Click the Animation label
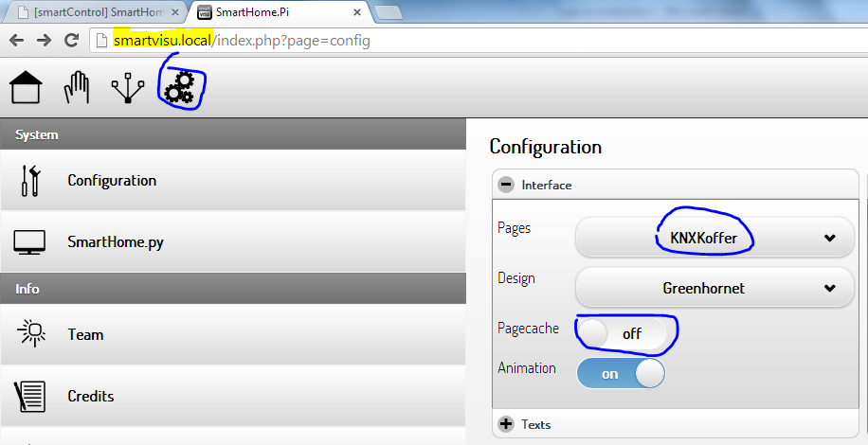868x445 pixels. pos(527,367)
